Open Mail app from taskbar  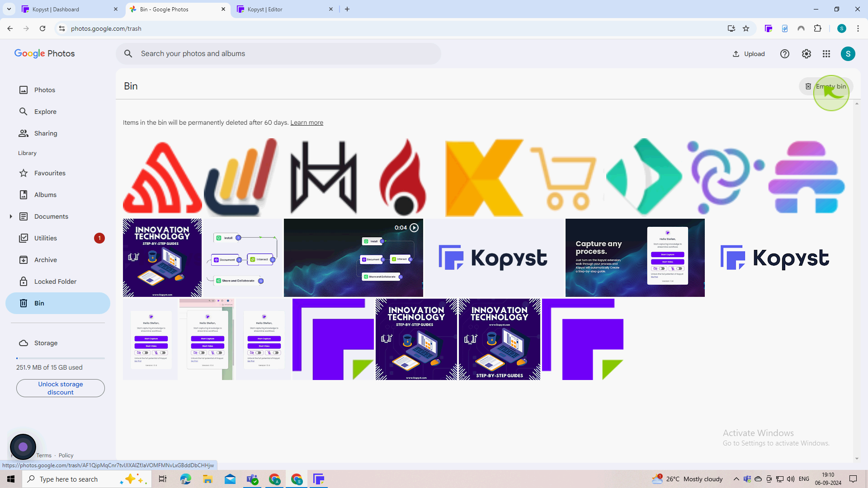coord(230,479)
